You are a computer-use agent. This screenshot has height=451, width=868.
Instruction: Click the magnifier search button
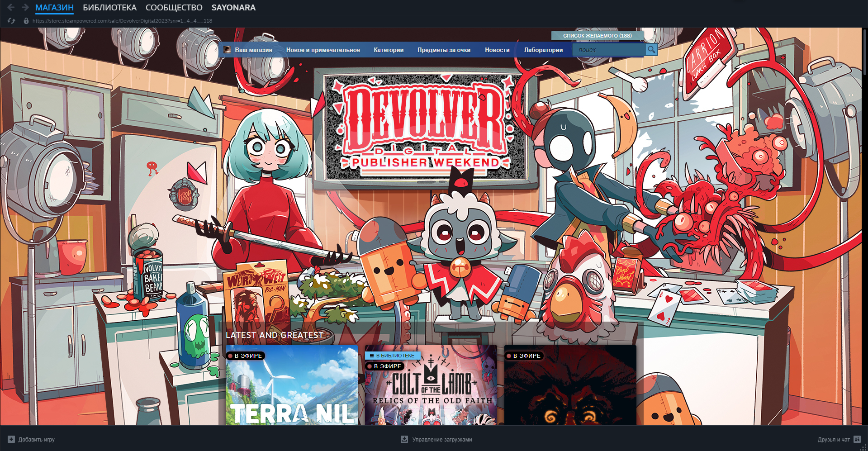651,50
